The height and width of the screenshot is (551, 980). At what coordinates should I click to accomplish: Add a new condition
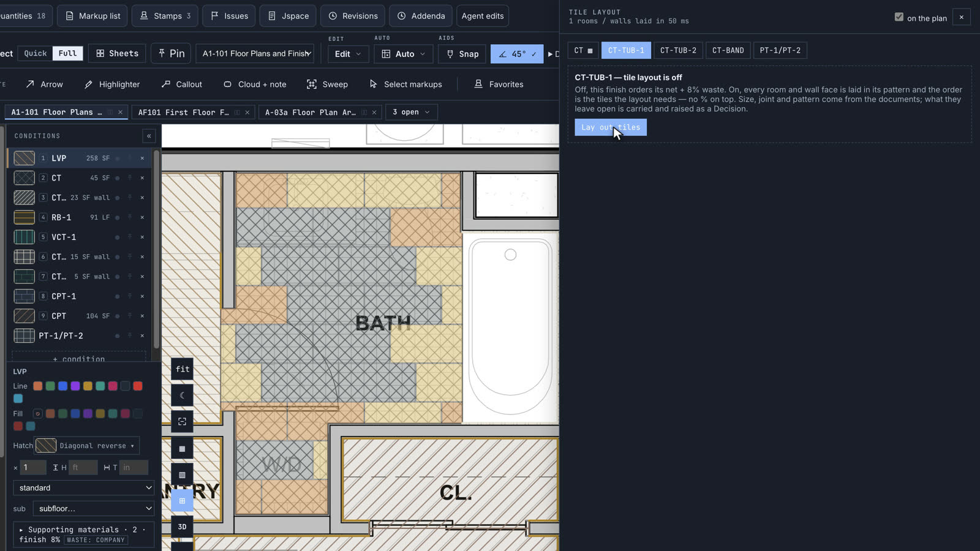79,358
